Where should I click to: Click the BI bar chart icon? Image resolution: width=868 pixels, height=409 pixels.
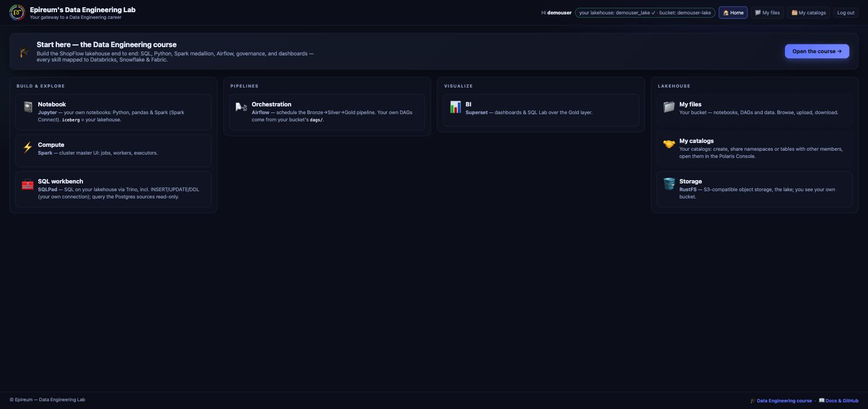click(455, 107)
